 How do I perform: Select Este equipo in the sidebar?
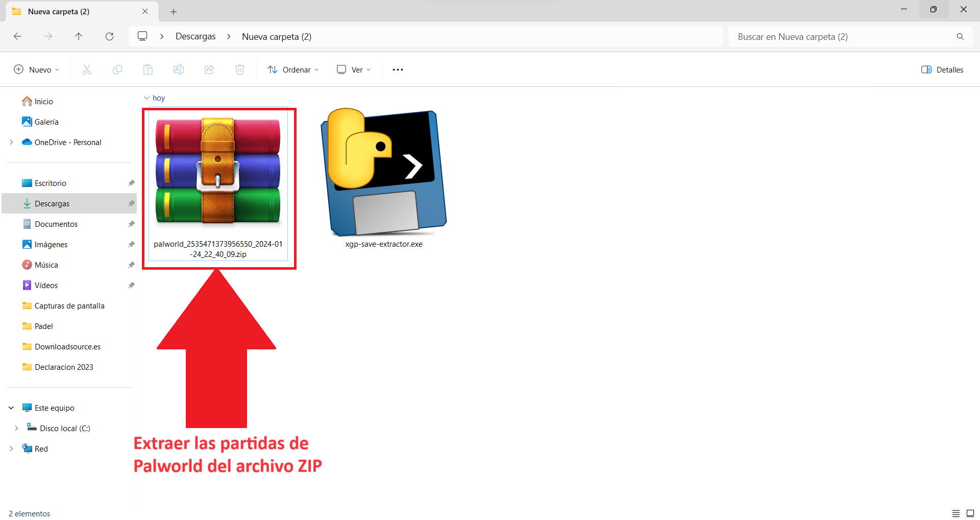click(x=48, y=408)
